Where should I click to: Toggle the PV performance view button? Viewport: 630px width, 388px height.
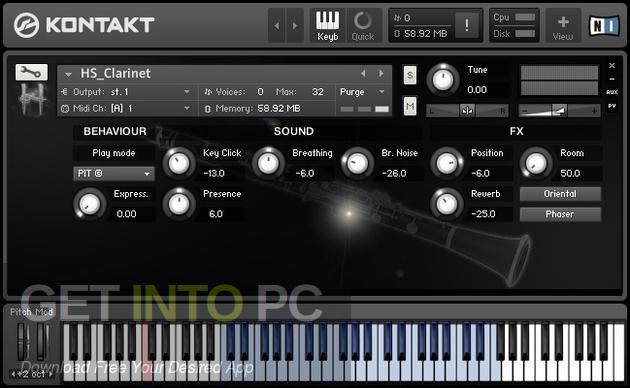point(612,106)
